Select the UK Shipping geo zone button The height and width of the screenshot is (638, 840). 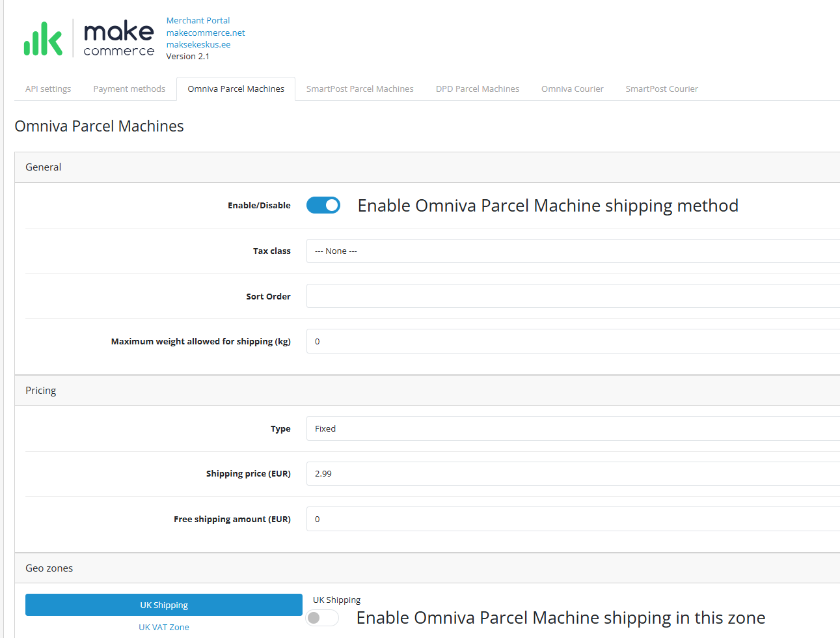(164, 605)
